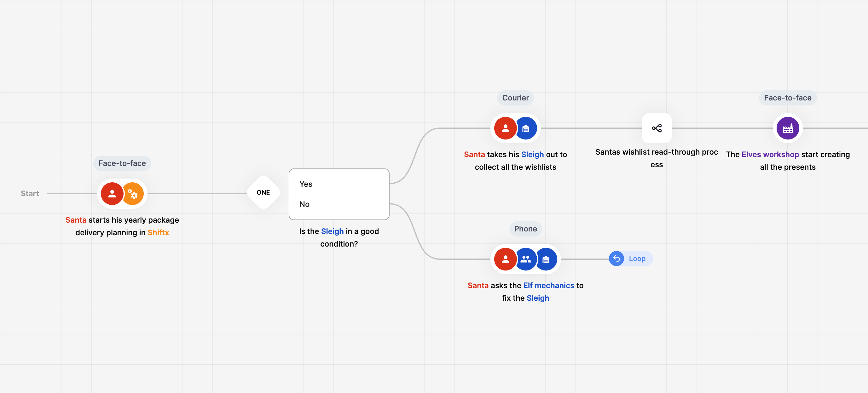Click the Elf mechanics group icon
This screenshot has height=393, width=868.
click(526, 259)
